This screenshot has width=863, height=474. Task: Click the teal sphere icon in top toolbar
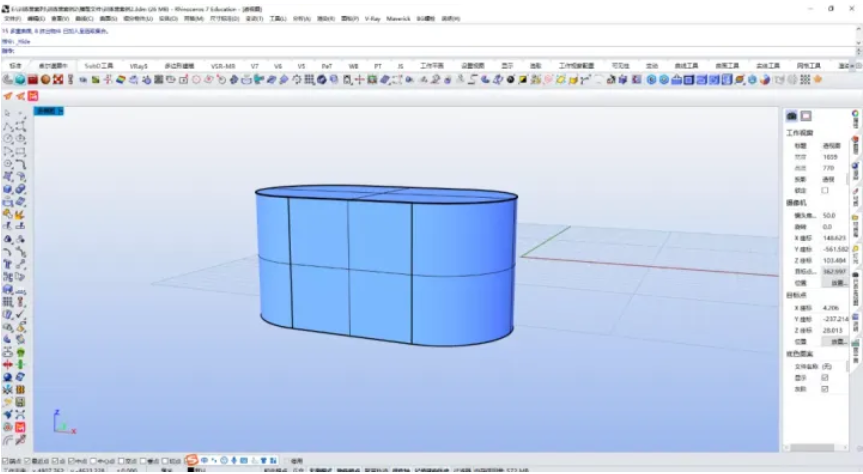pyautogui.click(x=20, y=80)
